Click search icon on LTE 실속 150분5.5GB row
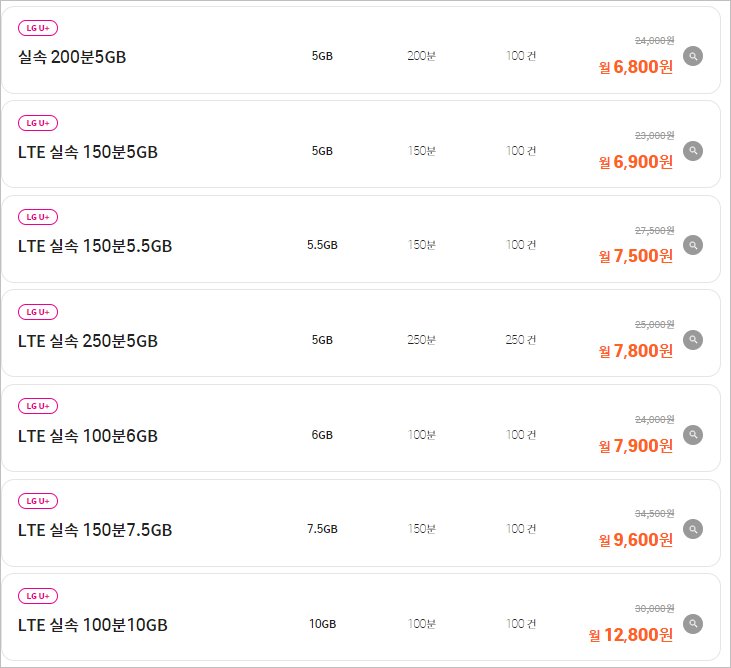The image size is (731, 668). 693,245
